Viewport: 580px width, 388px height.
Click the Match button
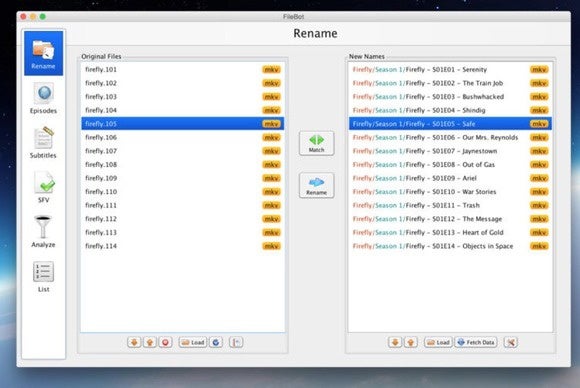tap(316, 143)
